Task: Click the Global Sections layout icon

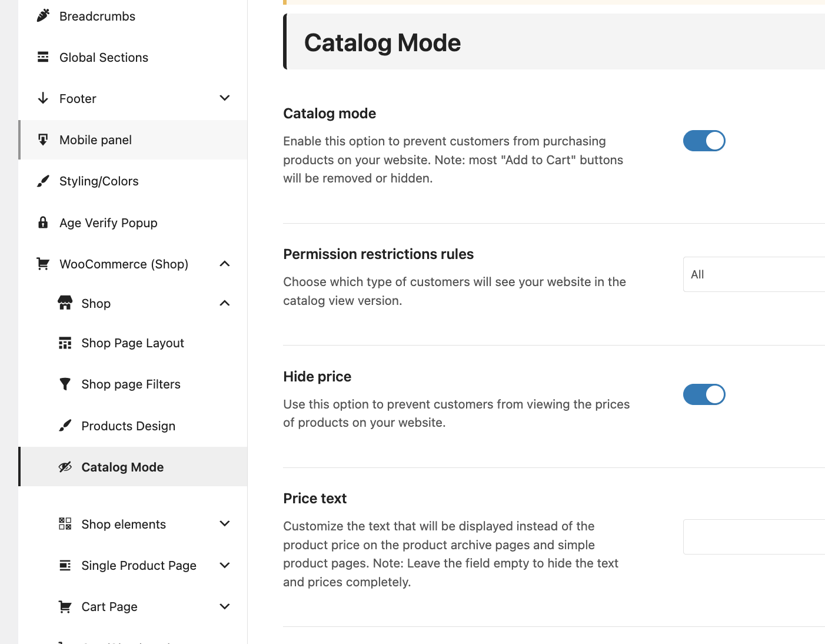Action: tap(43, 57)
